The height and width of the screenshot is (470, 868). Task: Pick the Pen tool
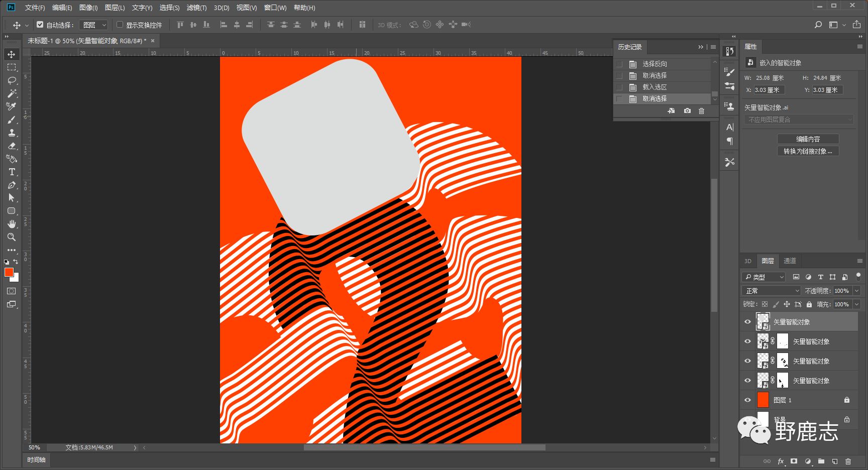coord(12,185)
